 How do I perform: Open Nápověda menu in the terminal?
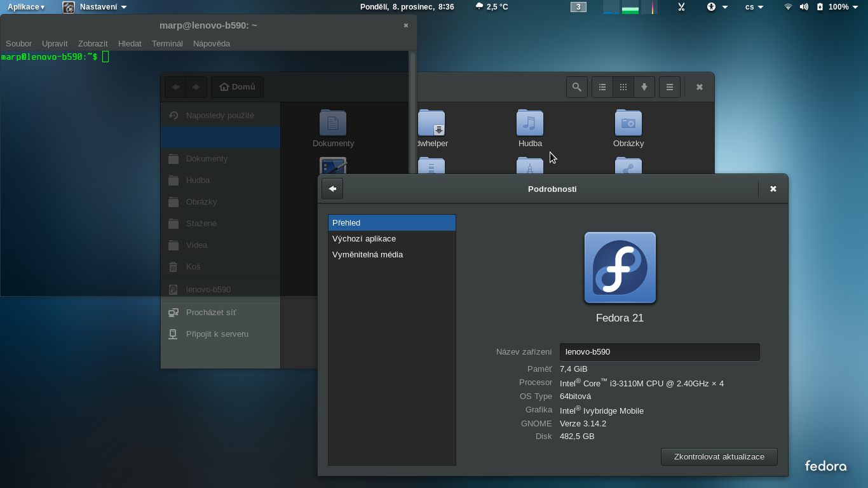pos(212,43)
